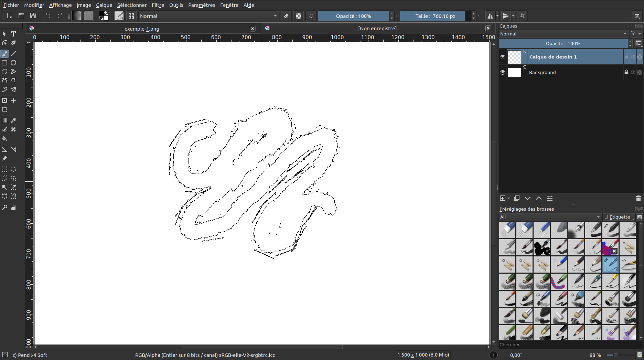The width and height of the screenshot is (644, 360).
Task: Hide the Calque de dessin 1 layer
Action: point(503,57)
